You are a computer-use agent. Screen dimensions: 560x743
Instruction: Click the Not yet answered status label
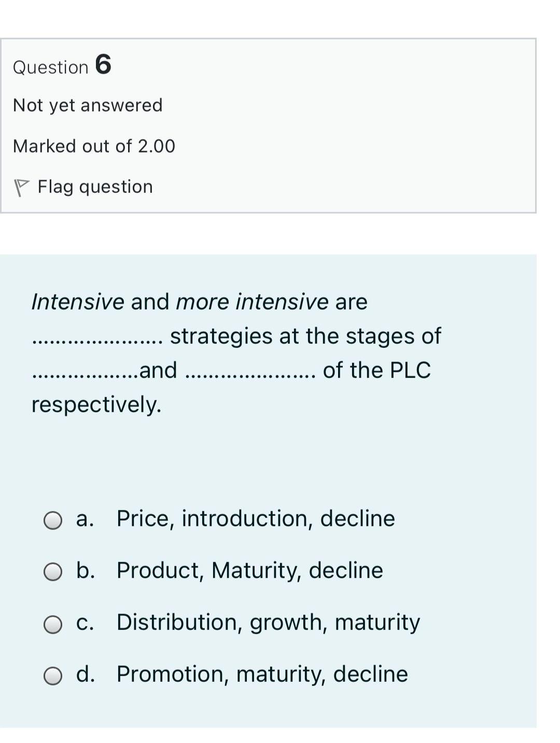[88, 105]
